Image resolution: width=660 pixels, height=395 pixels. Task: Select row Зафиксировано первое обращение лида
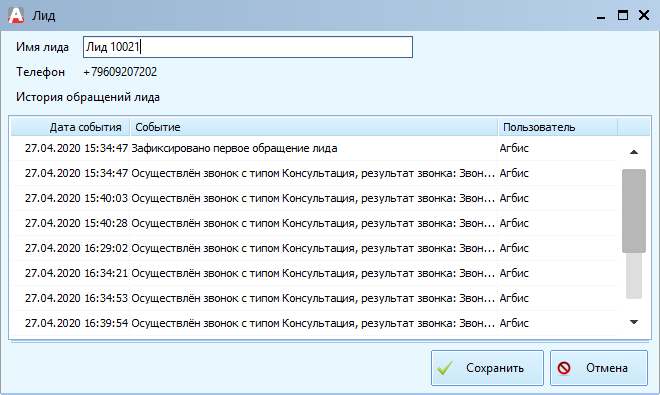tap(314, 148)
